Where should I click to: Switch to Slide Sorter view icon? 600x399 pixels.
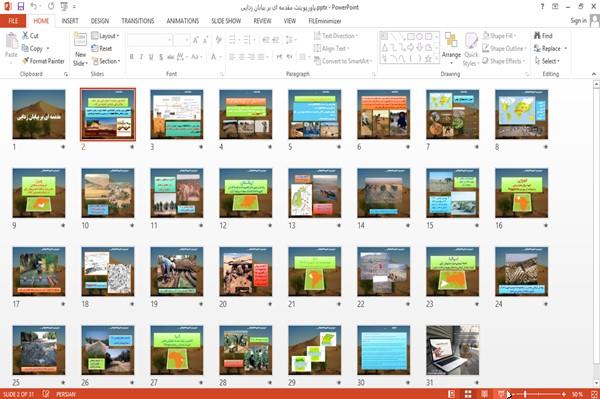pyautogui.click(x=468, y=394)
